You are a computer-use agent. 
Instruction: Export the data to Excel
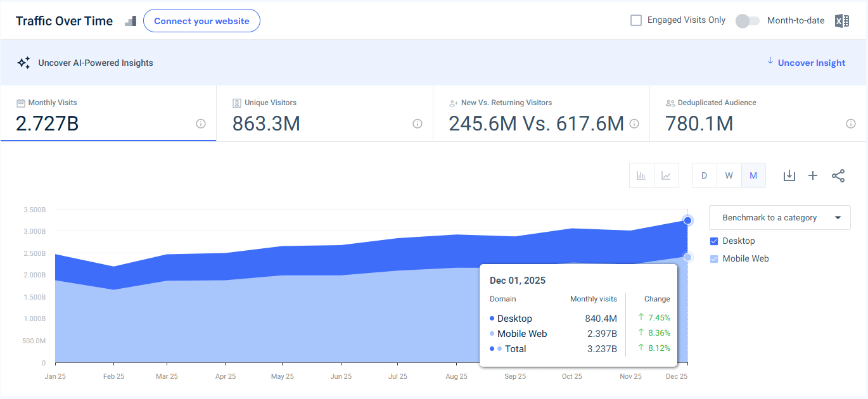tap(842, 20)
